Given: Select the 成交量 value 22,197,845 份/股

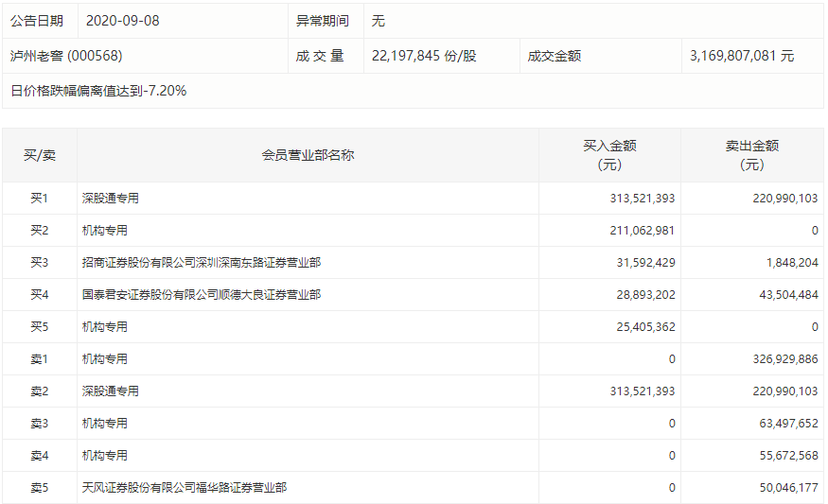Looking at the screenshot, I should coord(424,56).
